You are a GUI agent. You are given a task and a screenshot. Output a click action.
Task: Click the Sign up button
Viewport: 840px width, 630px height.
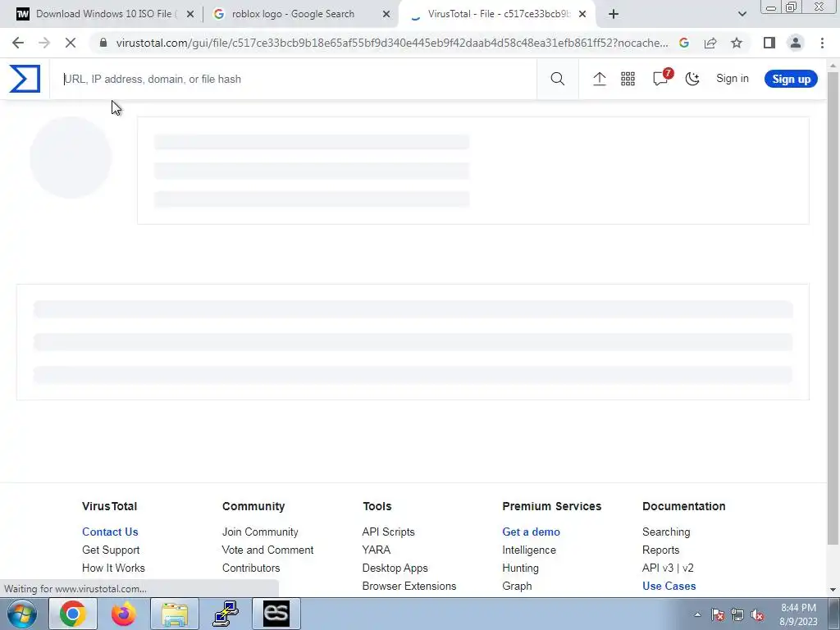point(791,80)
